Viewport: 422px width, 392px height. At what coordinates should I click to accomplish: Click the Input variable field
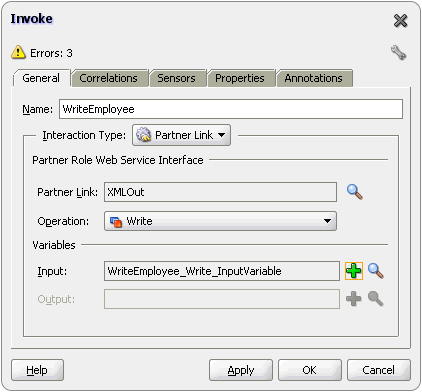(x=222, y=271)
